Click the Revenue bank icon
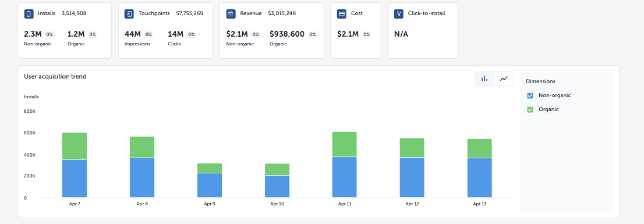 coord(231,14)
